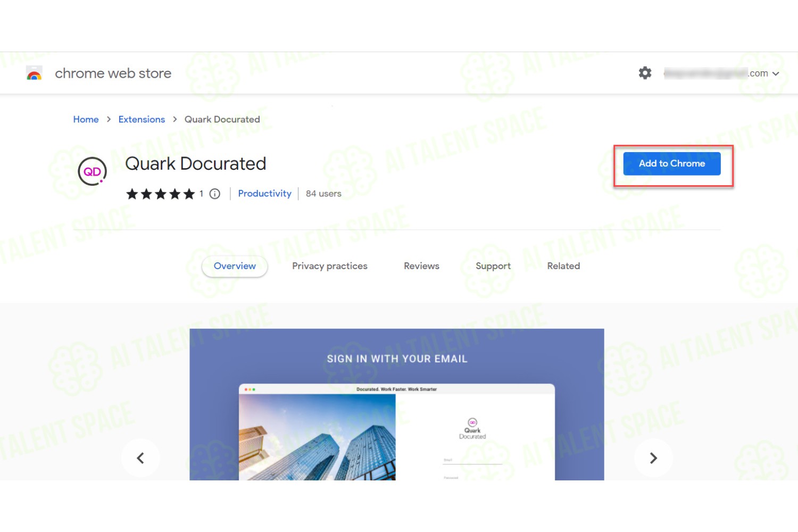Open settings via the gear icon
This screenshot has width=798, height=532.
click(645, 73)
